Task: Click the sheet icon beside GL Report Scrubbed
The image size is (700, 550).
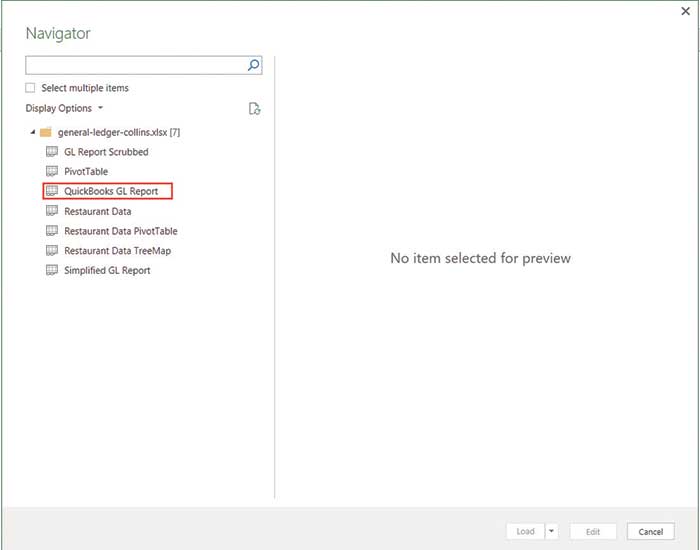Action: pos(52,152)
